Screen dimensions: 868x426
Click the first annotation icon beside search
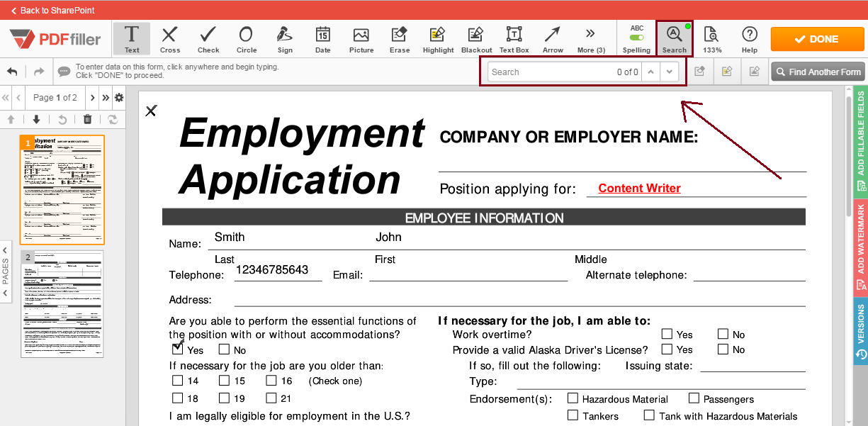699,72
